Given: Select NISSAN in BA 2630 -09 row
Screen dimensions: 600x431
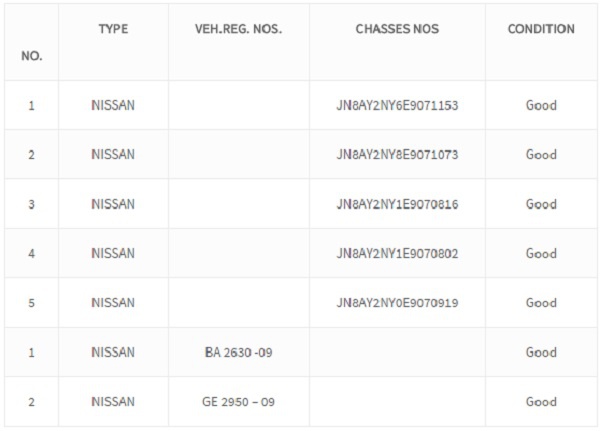Looking at the screenshot, I should 113,352.
